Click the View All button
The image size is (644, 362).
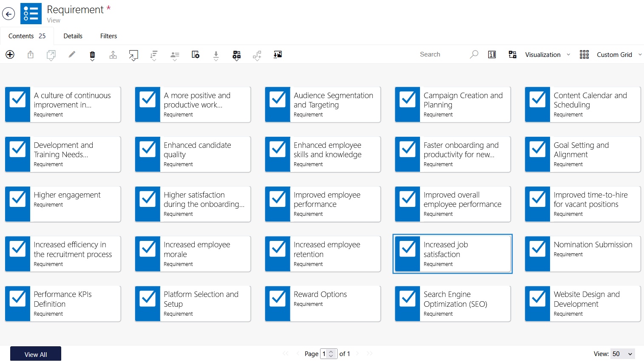(x=36, y=354)
